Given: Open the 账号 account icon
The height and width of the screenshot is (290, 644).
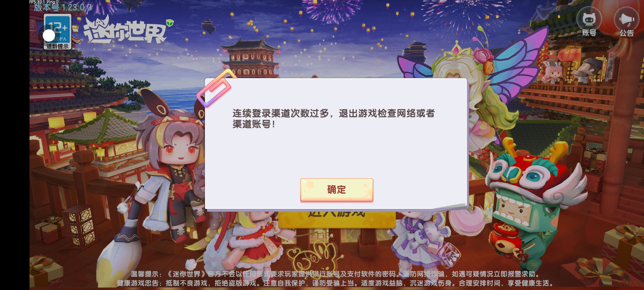Looking at the screenshot, I should (589, 23).
